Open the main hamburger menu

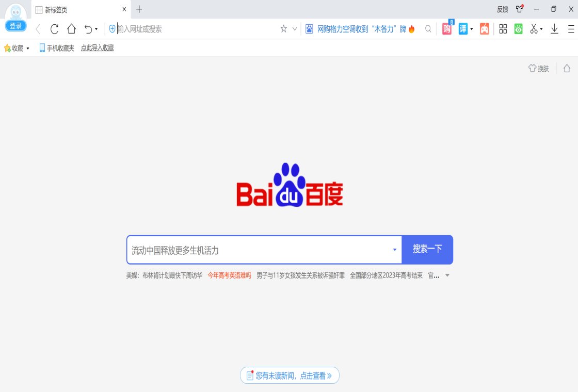point(571,29)
